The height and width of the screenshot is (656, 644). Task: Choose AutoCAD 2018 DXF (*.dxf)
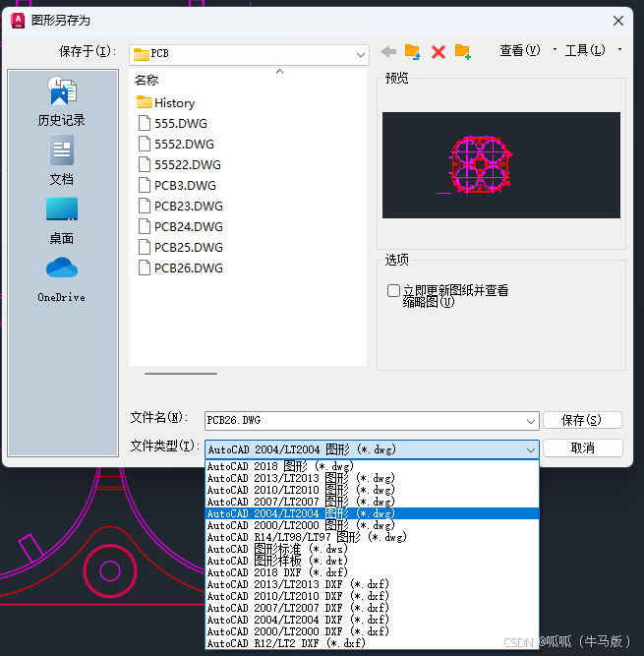tap(372, 571)
